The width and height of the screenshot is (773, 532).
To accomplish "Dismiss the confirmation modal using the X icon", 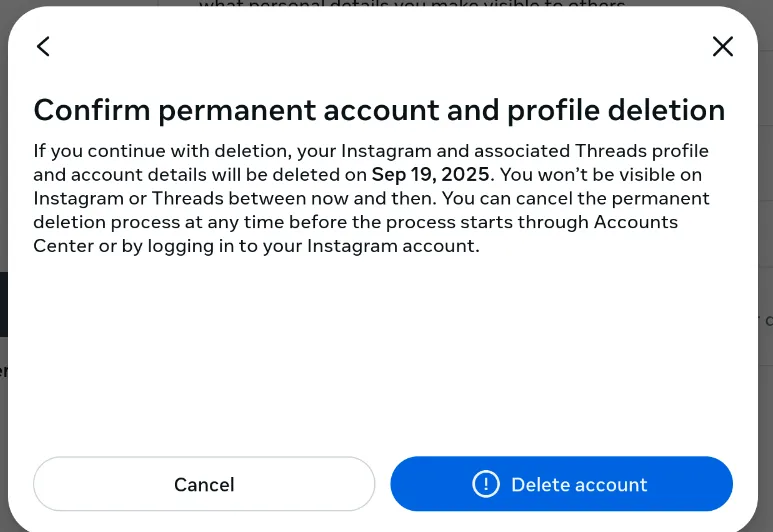I will (x=723, y=46).
